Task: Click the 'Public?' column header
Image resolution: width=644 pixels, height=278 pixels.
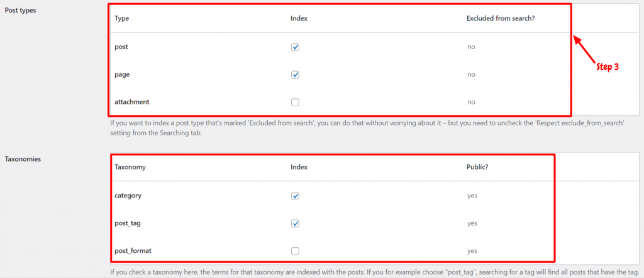Action: [477, 167]
